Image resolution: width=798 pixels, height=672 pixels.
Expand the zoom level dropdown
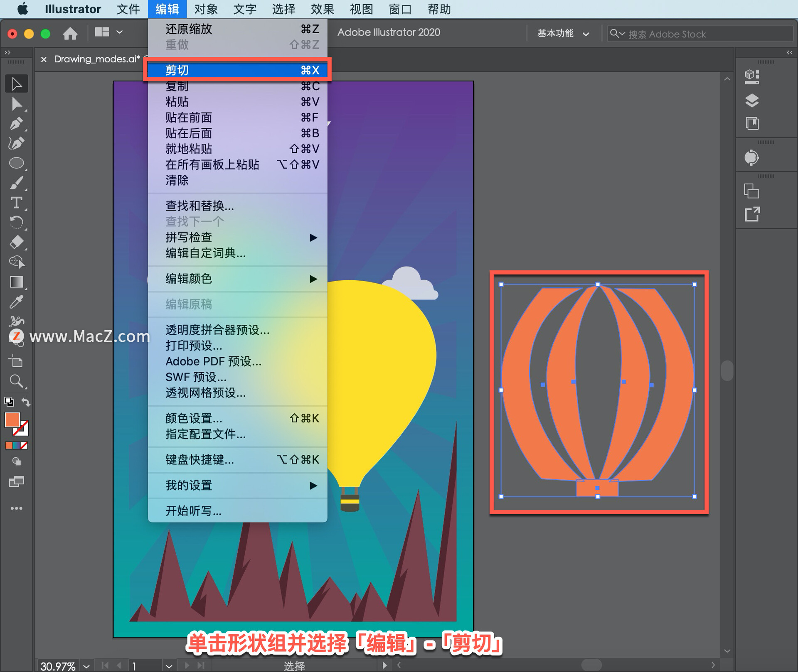pyautogui.click(x=86, y=666)
